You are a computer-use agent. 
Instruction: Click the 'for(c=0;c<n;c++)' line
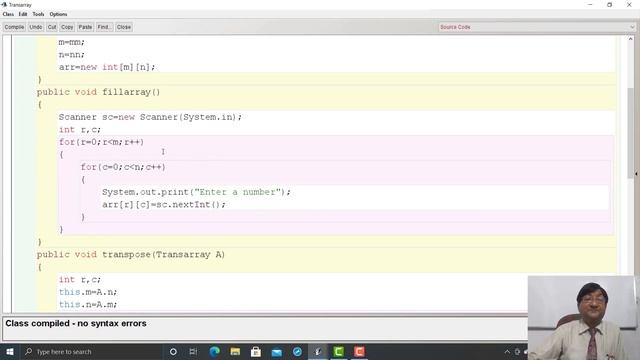click(x=123, y=167)
